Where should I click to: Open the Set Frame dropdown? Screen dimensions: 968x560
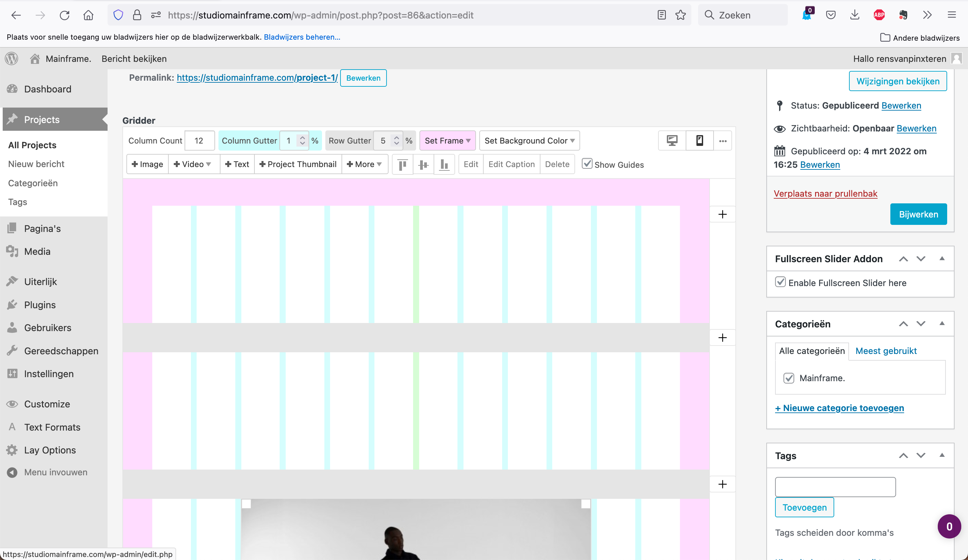pyautogui.click(x=447, y=141)
